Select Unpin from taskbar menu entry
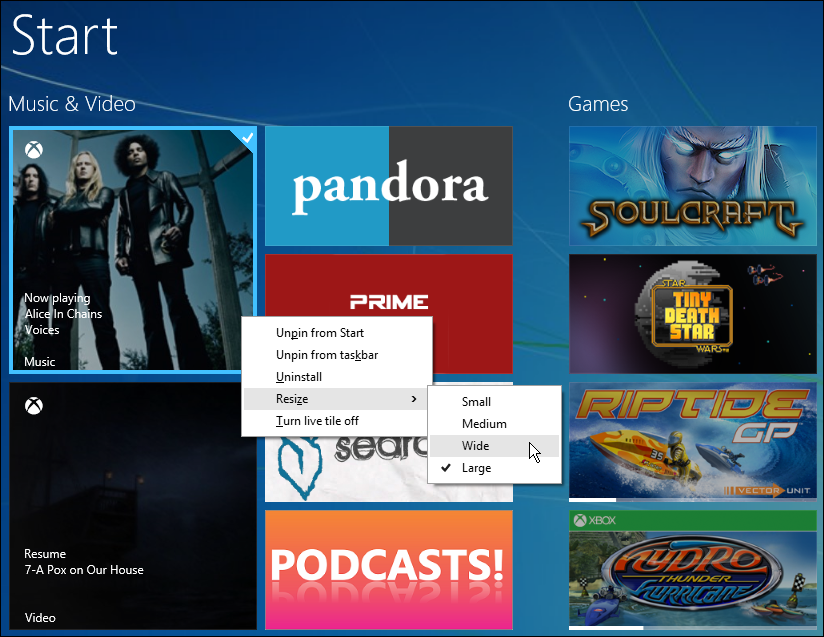This screenshot has height=637, width=824. pyautogui.click(x=336, y=355)
